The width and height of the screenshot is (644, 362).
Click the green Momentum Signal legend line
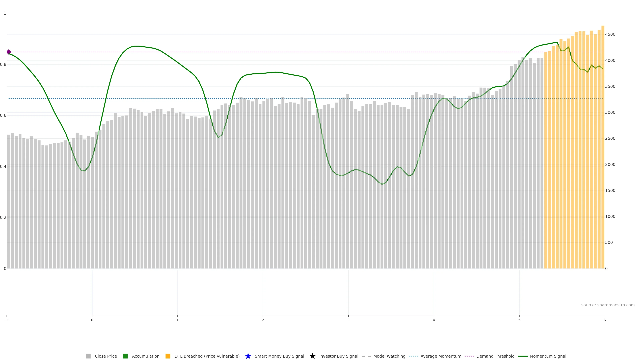523,356
